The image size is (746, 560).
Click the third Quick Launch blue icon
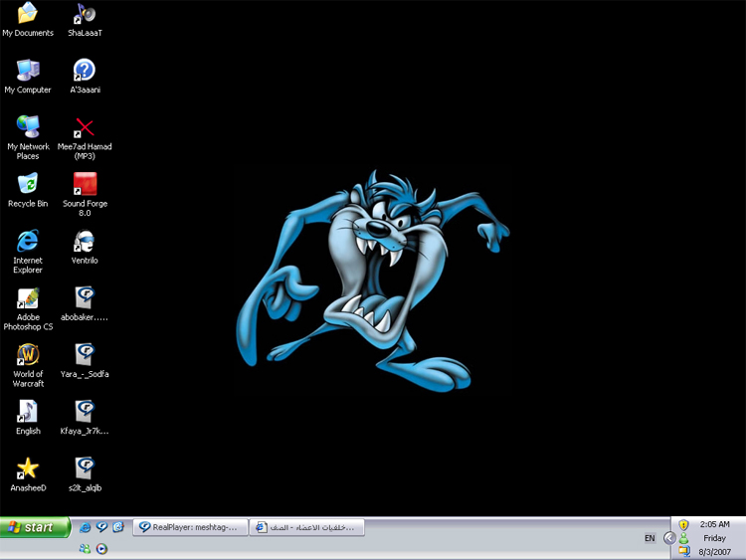click(118, 527)
